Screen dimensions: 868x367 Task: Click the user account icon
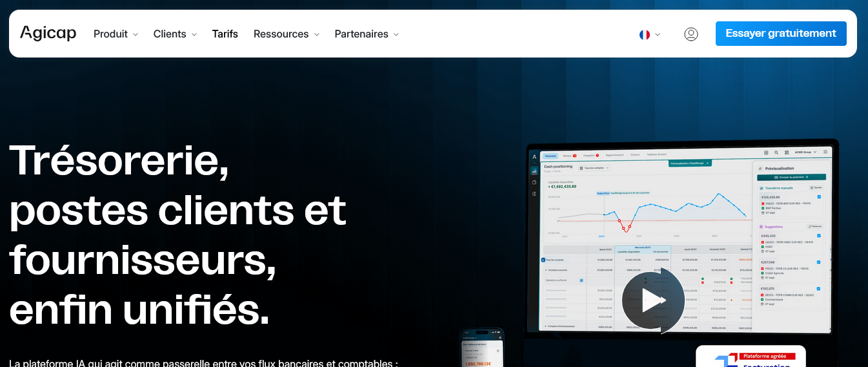(x=691, y=34)
